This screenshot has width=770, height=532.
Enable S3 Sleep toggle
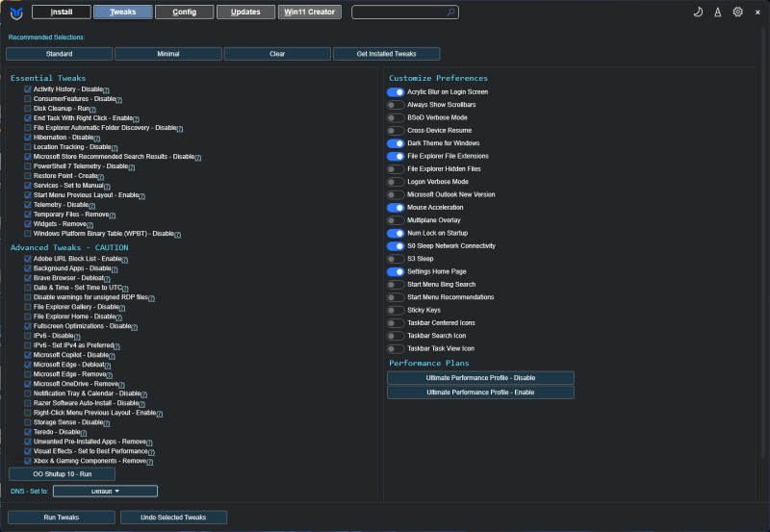(x=396, y=259)
